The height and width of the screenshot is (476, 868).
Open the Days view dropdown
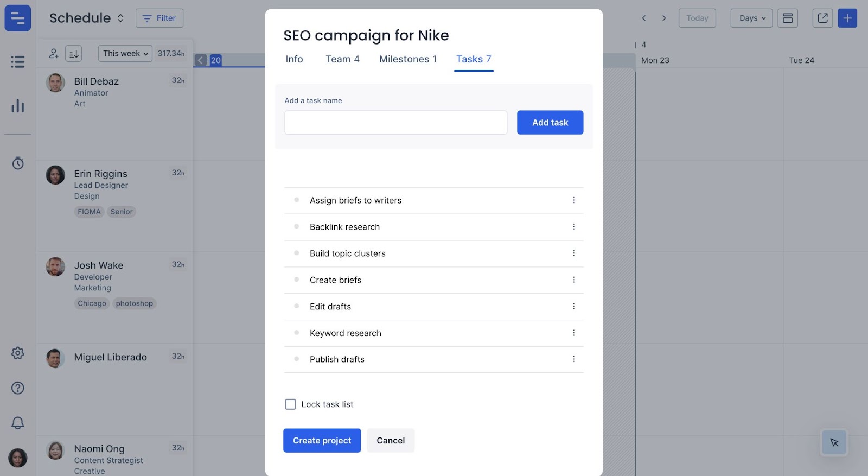pyautogui.click(x=751, y=18)
